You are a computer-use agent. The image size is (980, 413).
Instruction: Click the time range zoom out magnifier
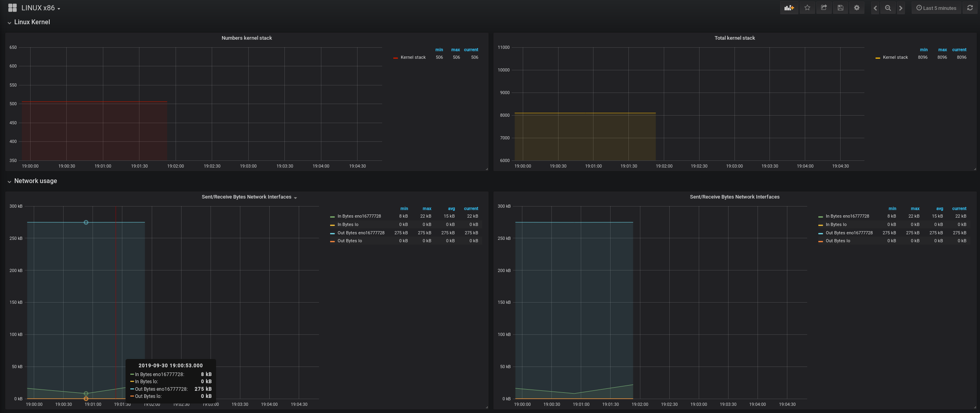[888, 8]
